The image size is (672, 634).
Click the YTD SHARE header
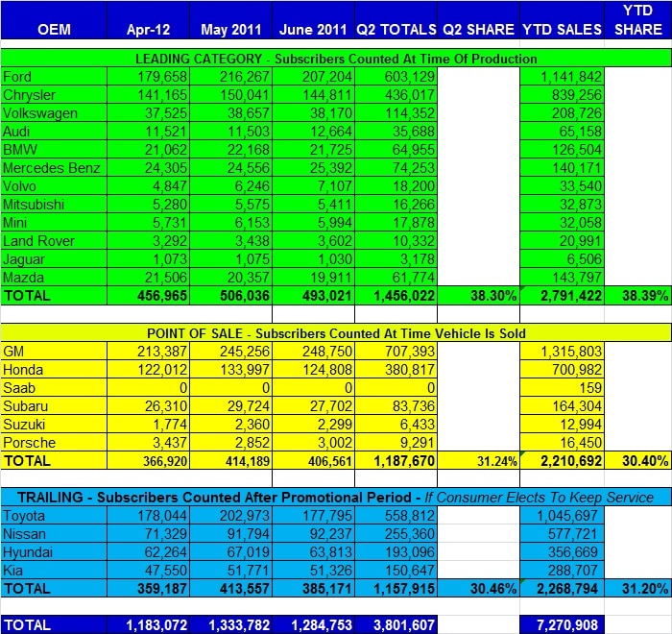(x=638, y=20)
